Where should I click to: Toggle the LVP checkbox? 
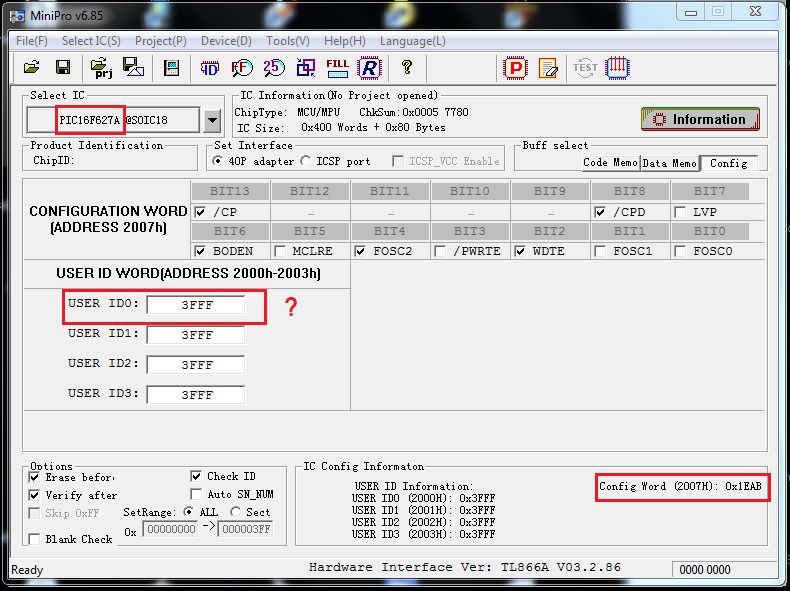click(x=680, y=212)
